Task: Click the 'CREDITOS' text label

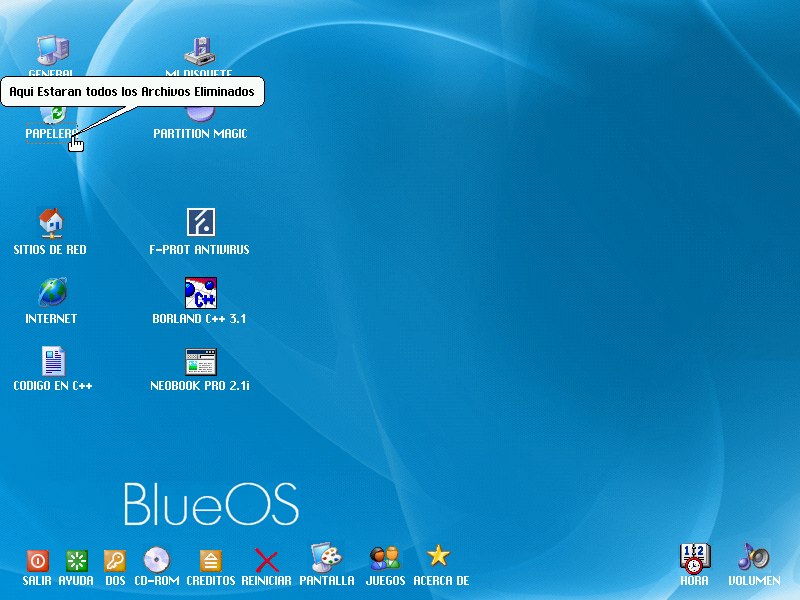Action: [211, 581]
